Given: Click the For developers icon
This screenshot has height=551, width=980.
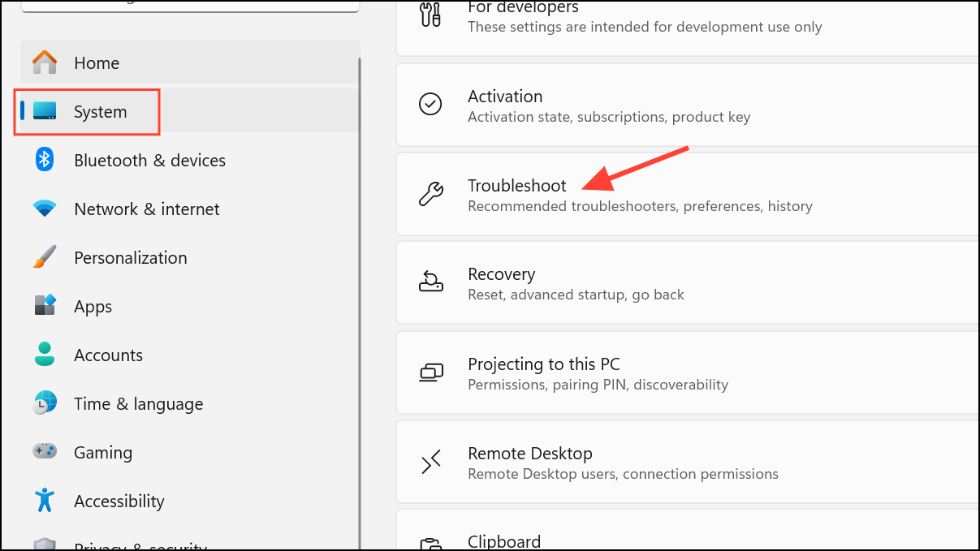Looking at the screenshot, I should [x=431, y=13].
